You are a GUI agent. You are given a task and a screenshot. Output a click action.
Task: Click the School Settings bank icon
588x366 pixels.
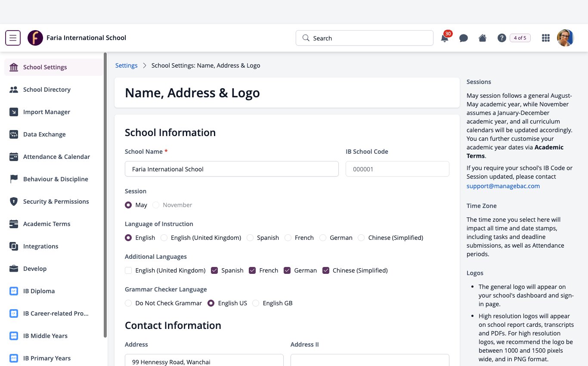14,67
